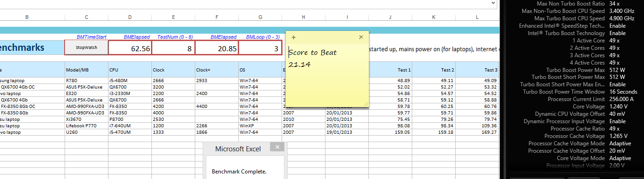Click Intel Turbo Boost Technology Enable value
This screenshot has height=179, width=644.
point(618,33)
